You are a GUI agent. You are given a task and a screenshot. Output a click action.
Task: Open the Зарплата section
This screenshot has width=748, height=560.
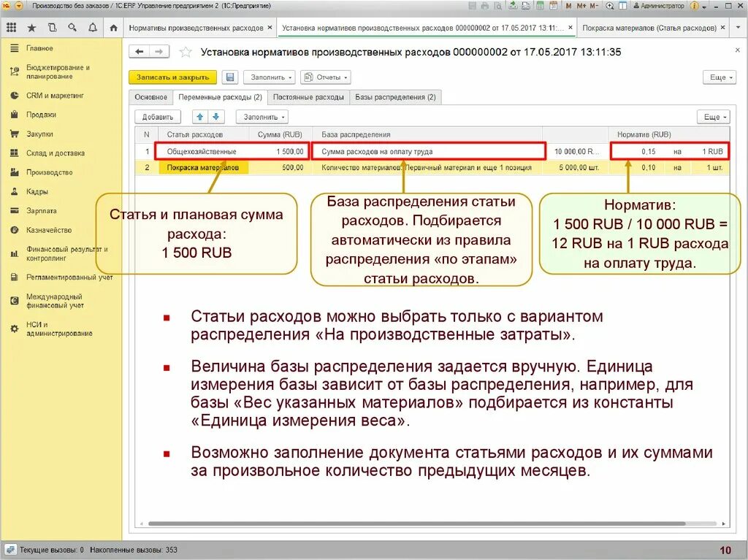(x=42, y=211)
